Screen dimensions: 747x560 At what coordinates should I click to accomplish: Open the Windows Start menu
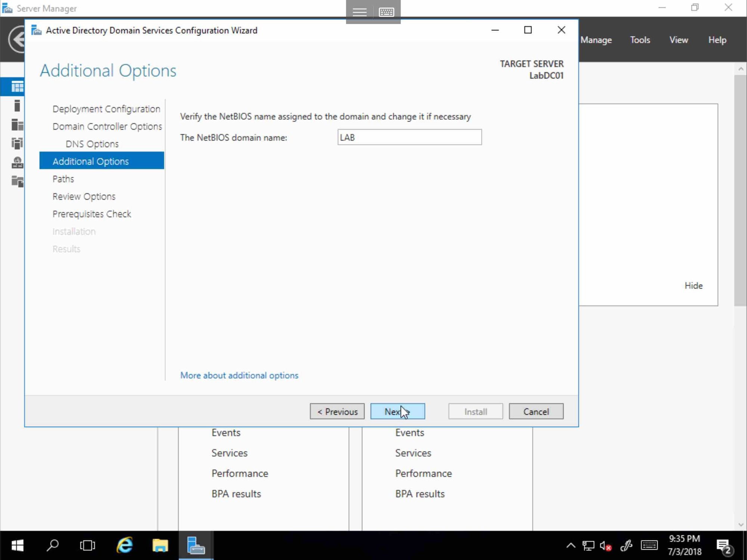pyautogui.click(x=17, y=546)
